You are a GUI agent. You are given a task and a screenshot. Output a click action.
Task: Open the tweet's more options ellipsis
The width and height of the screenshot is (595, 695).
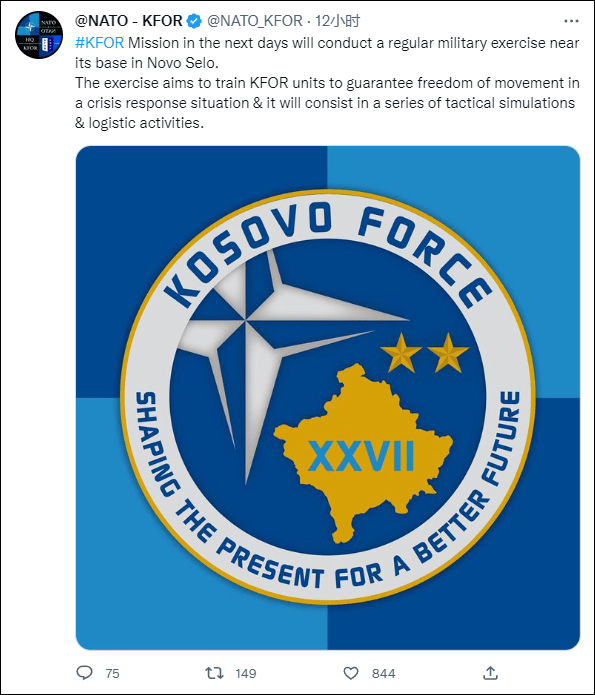tap(572, 21)
